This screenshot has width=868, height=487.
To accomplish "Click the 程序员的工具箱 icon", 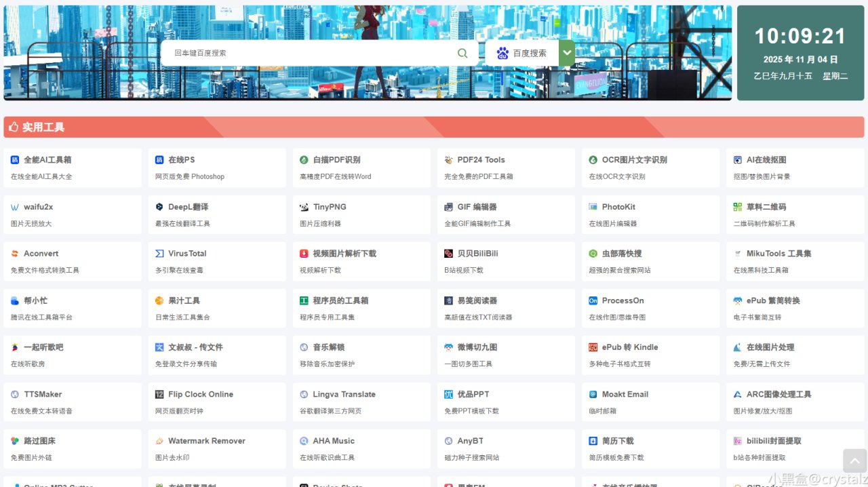I will (304, 300).
